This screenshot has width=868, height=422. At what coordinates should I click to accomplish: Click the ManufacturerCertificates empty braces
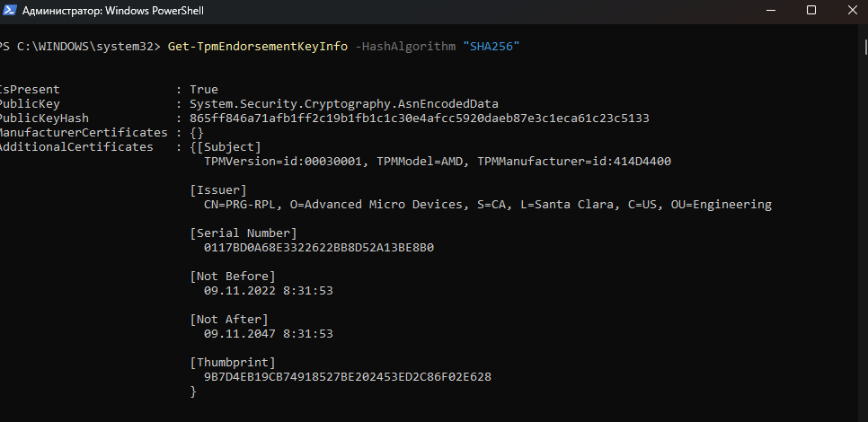197,133
